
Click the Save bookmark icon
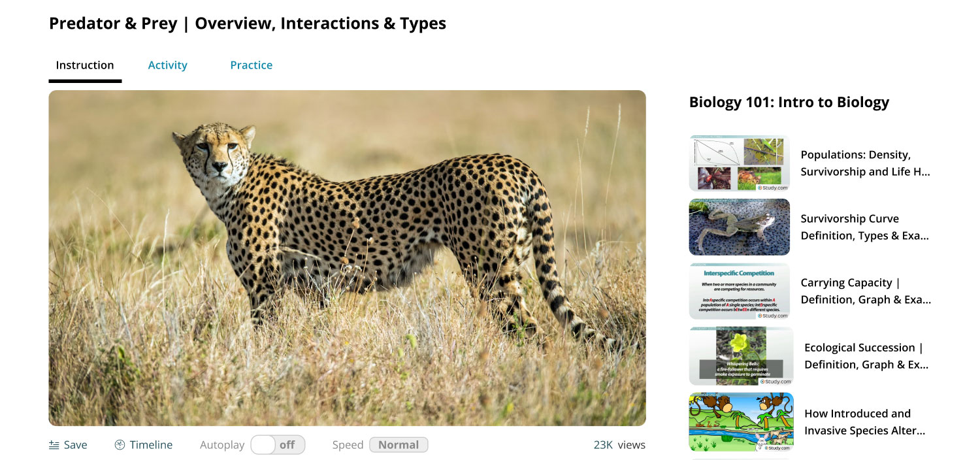pos(54,445)
